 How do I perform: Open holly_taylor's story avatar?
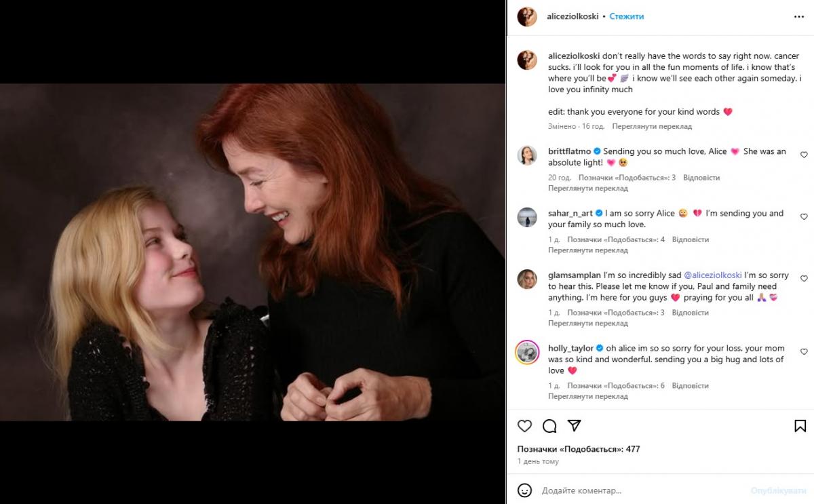[527, 353]
